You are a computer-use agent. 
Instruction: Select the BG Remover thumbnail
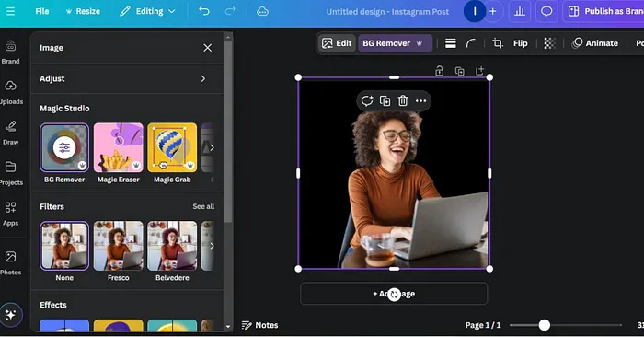coord(64,147)
